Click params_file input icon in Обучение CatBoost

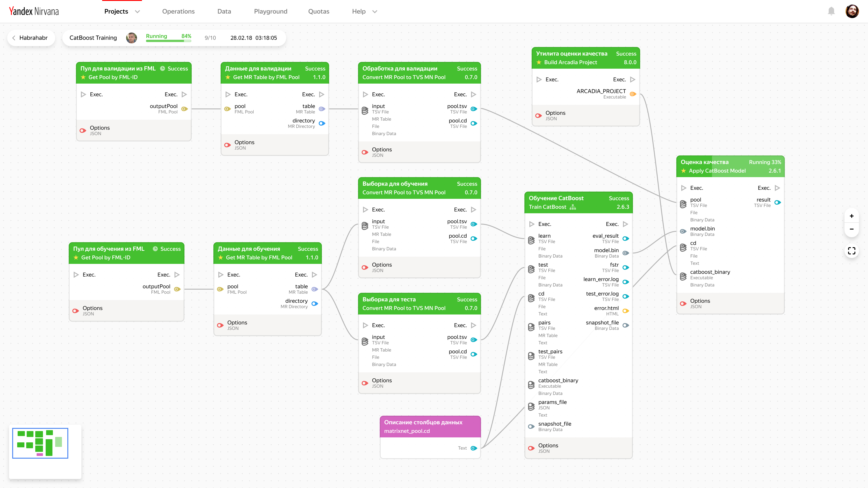pos(531,406)
